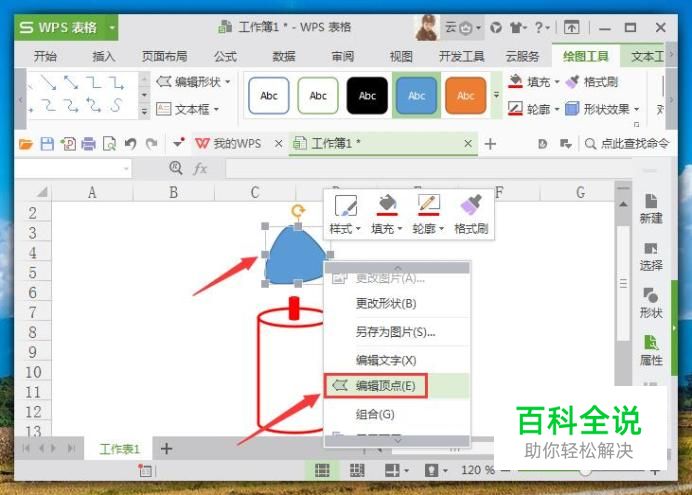692x495 pixels.
Task: Click the name box field
Action: coord(73,169)
